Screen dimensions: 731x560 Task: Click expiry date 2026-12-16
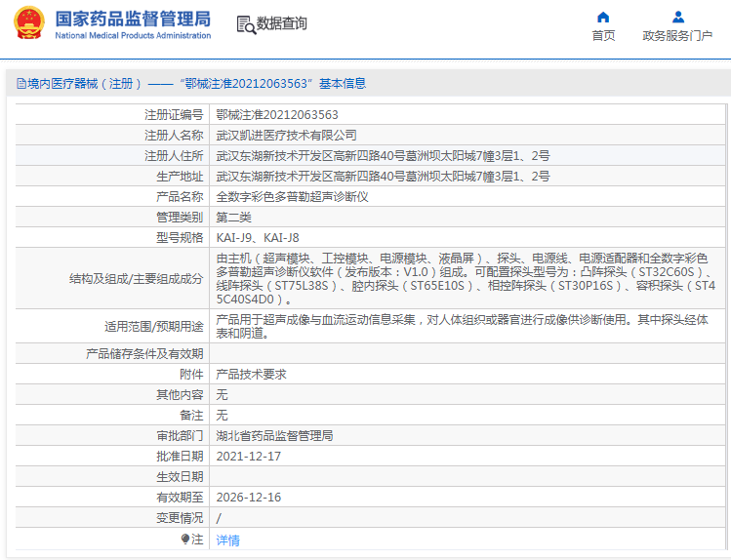(x=248, y=497)
